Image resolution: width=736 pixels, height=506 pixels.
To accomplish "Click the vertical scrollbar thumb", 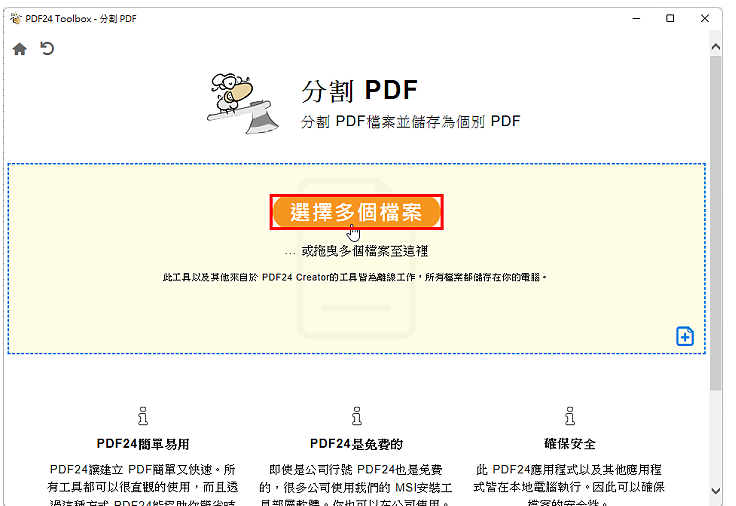I will click(715, 223).
